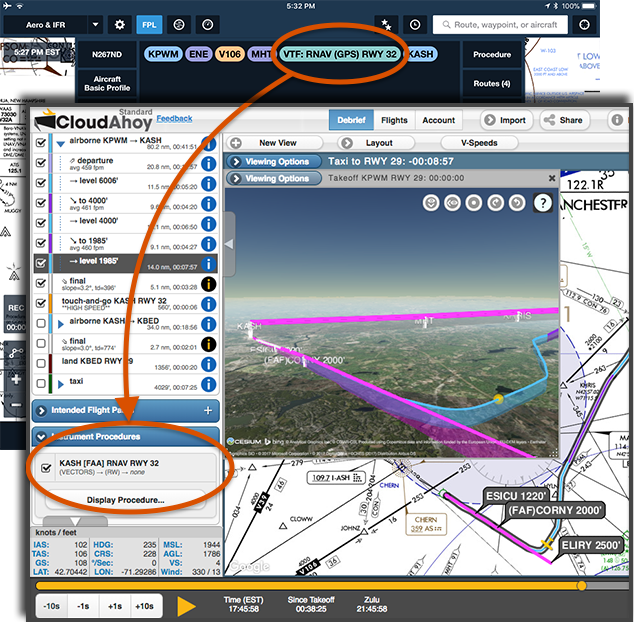Image resolution: width=634 pixels, height=622 pixels.
Task: Close the Takeoff KPWM RWY 29 3D view
Action: point(552,178)
